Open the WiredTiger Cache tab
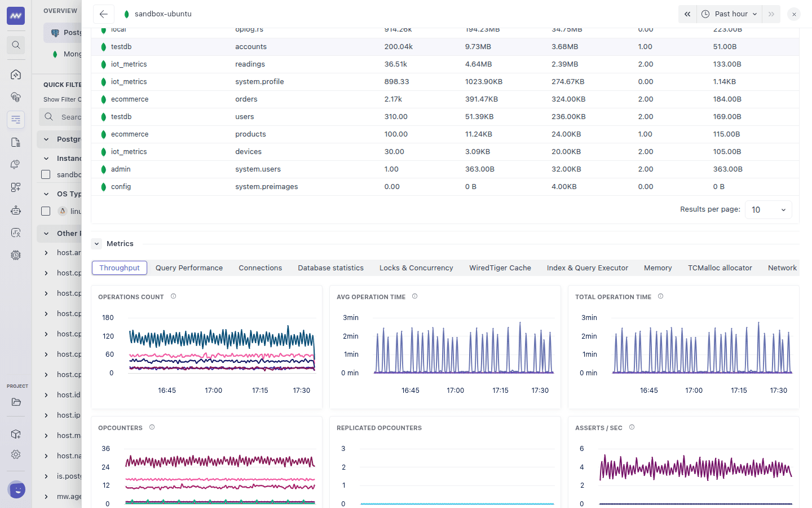 [x=500, y=268]
